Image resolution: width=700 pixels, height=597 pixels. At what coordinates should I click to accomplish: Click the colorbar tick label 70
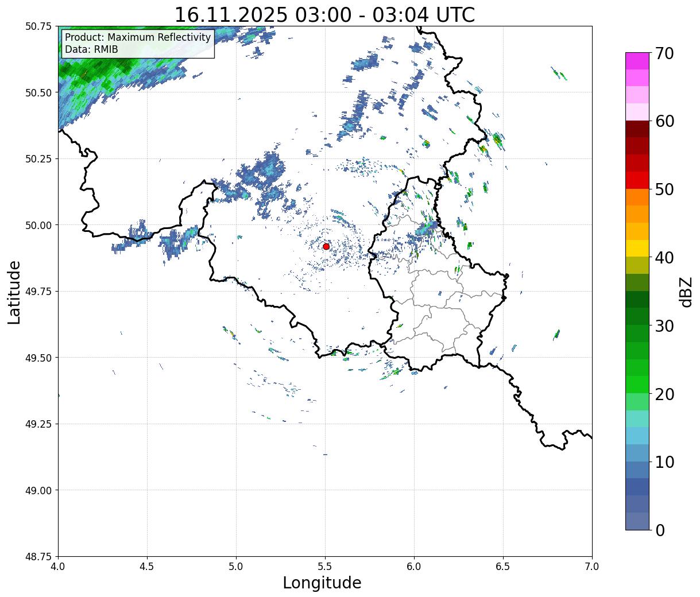pos(664,53)
